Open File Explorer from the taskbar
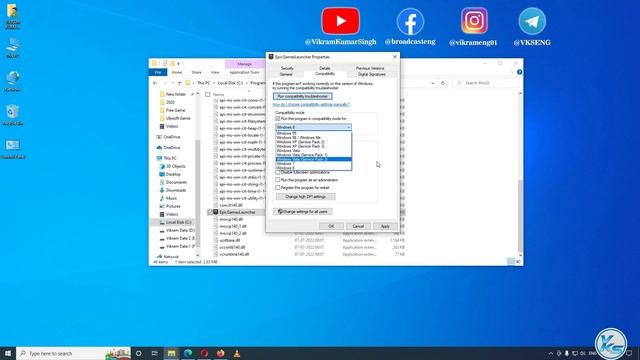 click(171, 353)
